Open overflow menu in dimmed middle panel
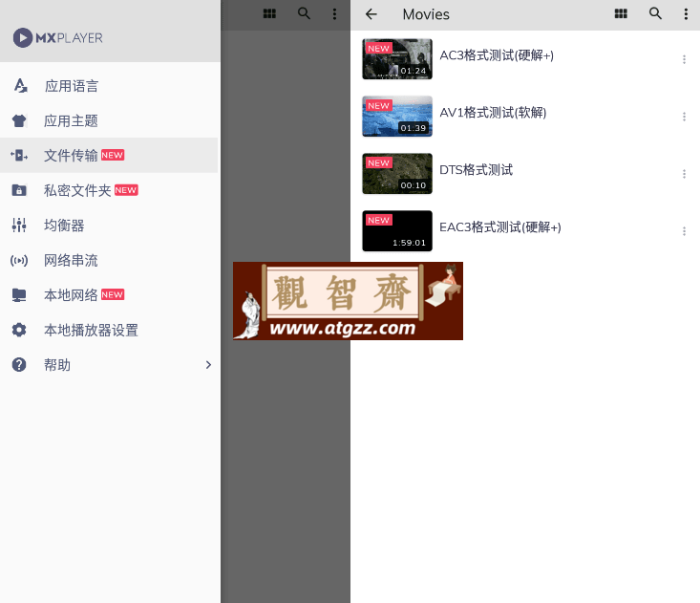The width and height of the screenshot is (700, 603). click(334, 13)
